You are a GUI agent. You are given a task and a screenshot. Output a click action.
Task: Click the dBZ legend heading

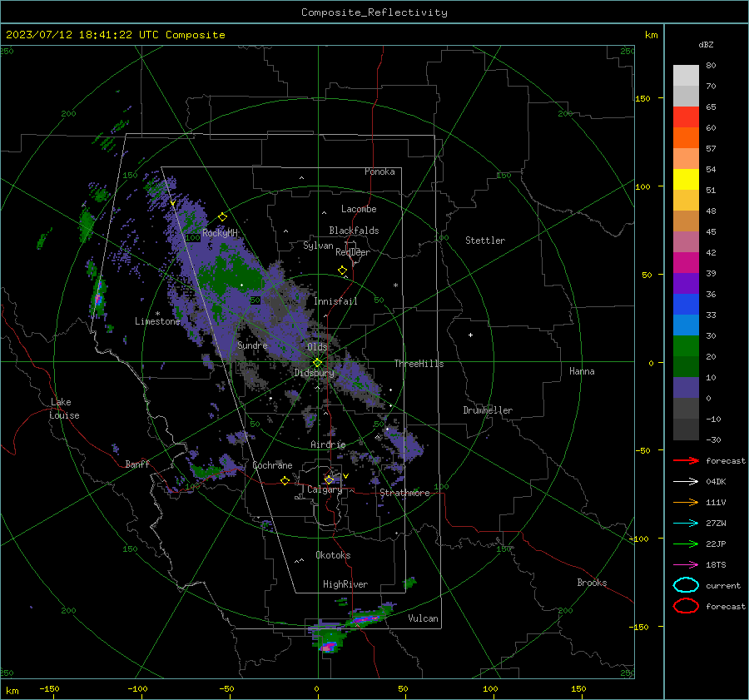click(x=706, y=44)
